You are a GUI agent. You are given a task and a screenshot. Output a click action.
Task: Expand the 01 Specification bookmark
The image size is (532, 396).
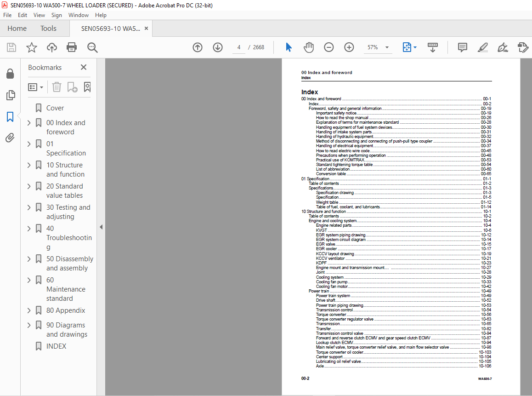pos(29,144)
